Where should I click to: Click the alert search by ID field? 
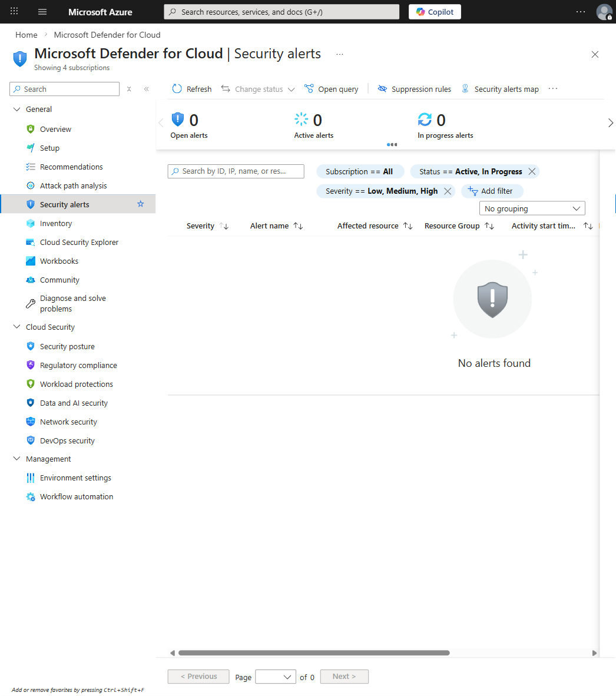pos(236,171)
